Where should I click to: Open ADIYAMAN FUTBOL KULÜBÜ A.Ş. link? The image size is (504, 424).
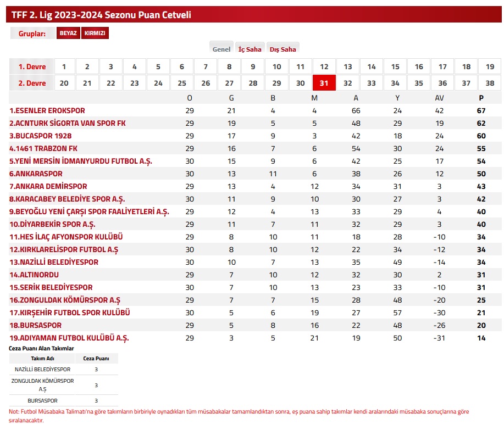click(x=69, y=338)
